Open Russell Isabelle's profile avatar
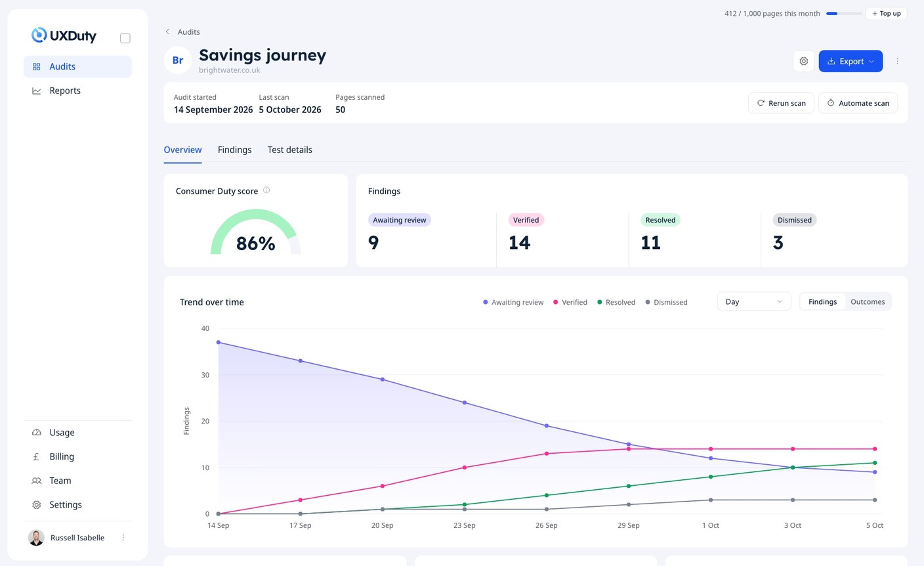Viewport: 924px width, 566px height. (36, 538)
